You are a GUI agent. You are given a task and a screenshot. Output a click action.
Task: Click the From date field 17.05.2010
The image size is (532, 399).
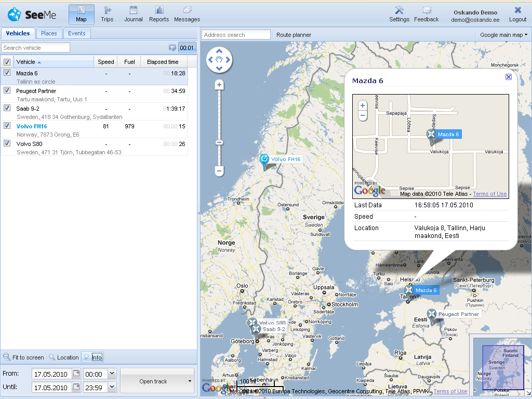(52, 374)
